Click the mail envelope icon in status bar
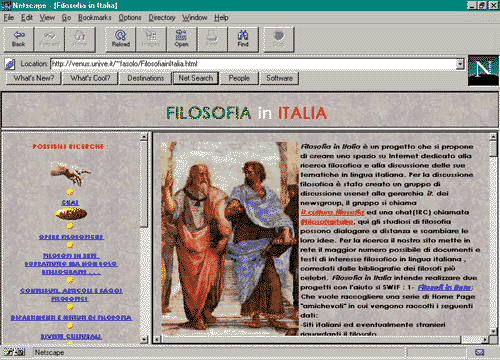The width and height of the screenshot is (500, 360). point(480,352)
